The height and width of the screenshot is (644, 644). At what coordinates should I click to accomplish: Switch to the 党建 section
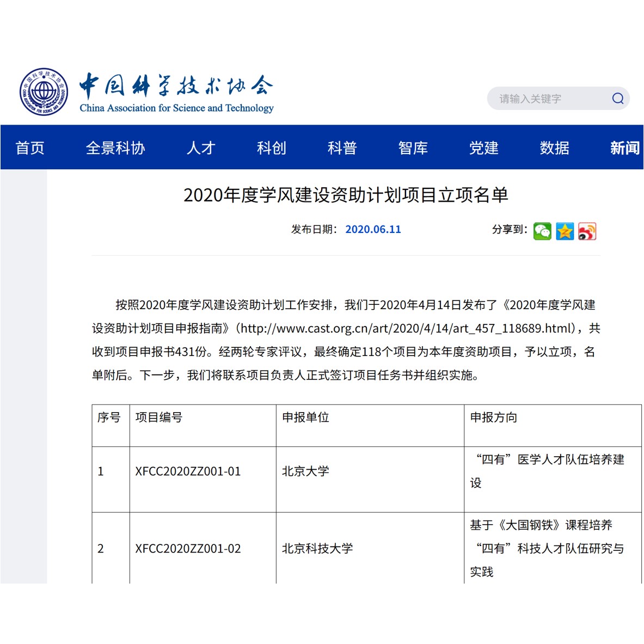coord(483,148)
